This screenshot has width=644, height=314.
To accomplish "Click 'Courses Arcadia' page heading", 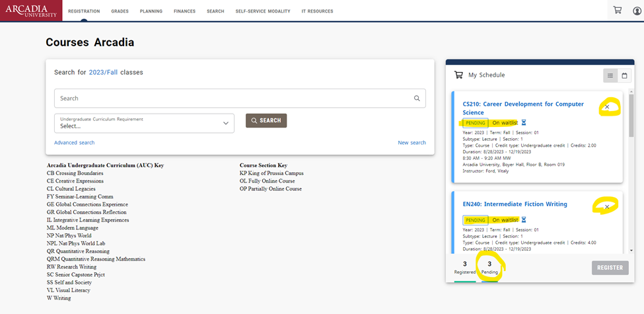I will (x=90, y=42).
